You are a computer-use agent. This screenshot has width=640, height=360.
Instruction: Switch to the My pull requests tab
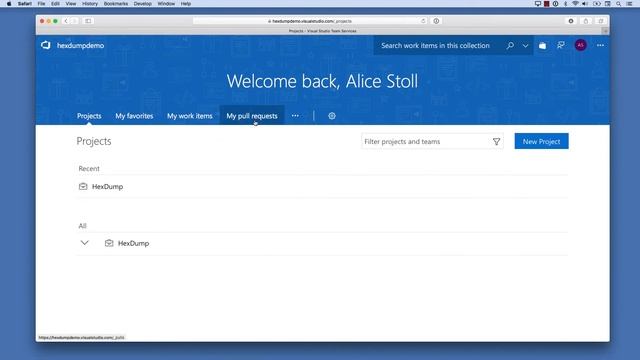(x=252, y=116)
